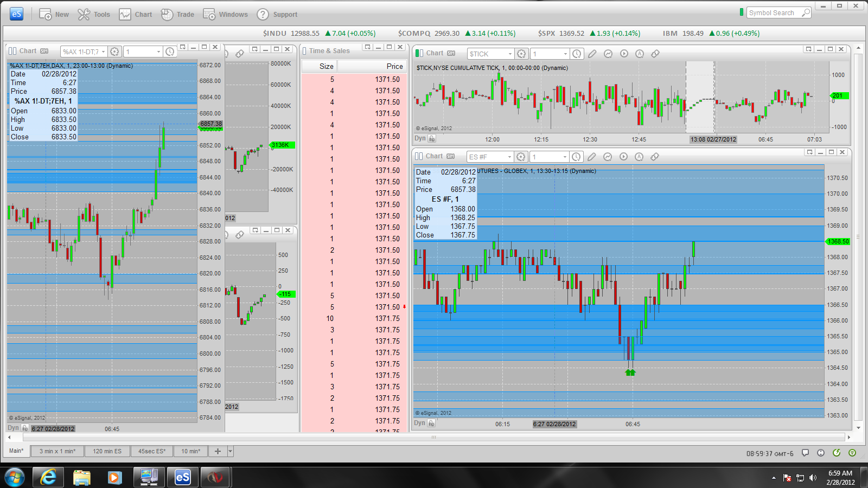Open the studies icon on $TICK chart
This screenshot has height=488, width=868.
pos(608,54)
